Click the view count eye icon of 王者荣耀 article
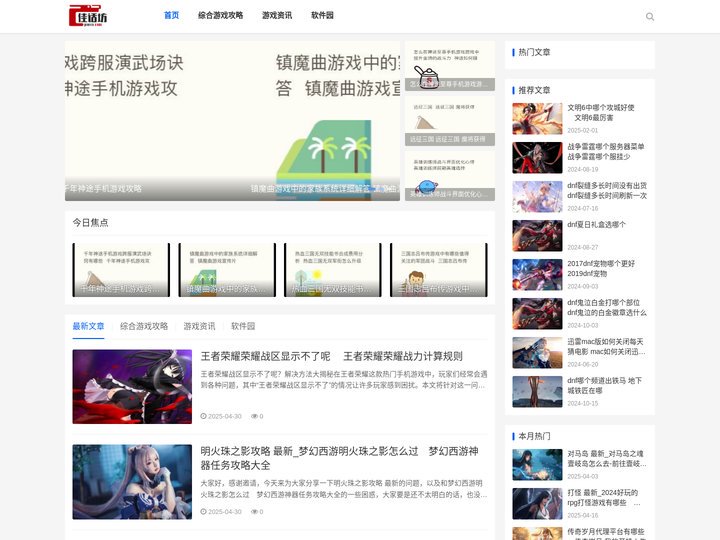 coord(254,416)
